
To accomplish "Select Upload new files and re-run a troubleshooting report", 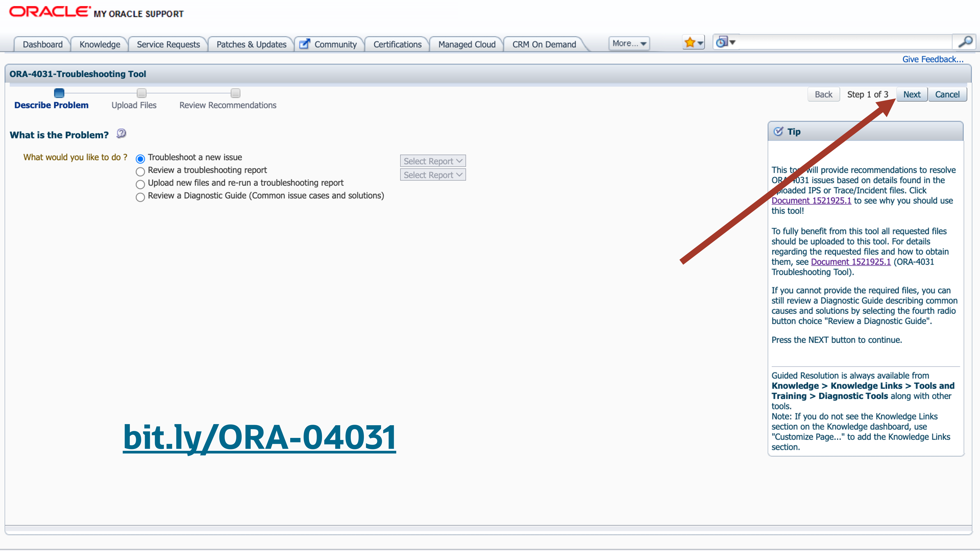I will click(140, 184).
